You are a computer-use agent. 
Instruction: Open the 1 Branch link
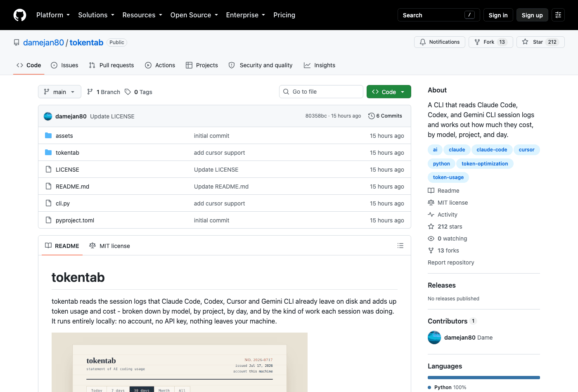pyautogui.click(x=104, y=92)
